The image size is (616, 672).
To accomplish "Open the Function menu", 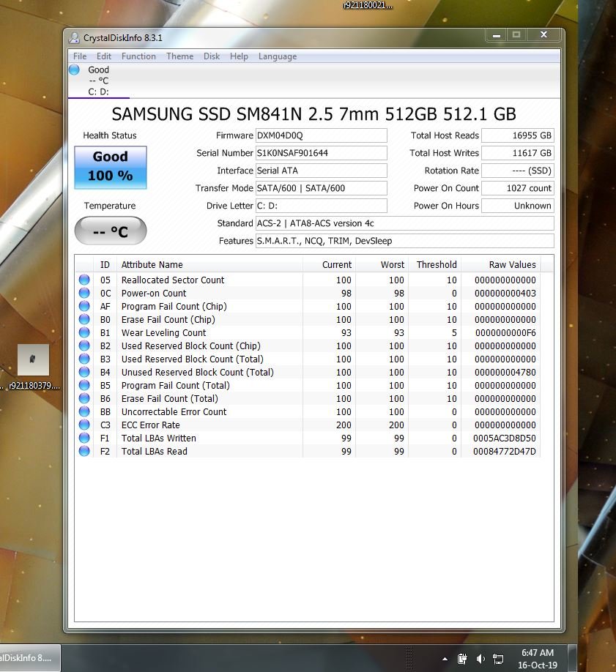I will pos(138,56).
